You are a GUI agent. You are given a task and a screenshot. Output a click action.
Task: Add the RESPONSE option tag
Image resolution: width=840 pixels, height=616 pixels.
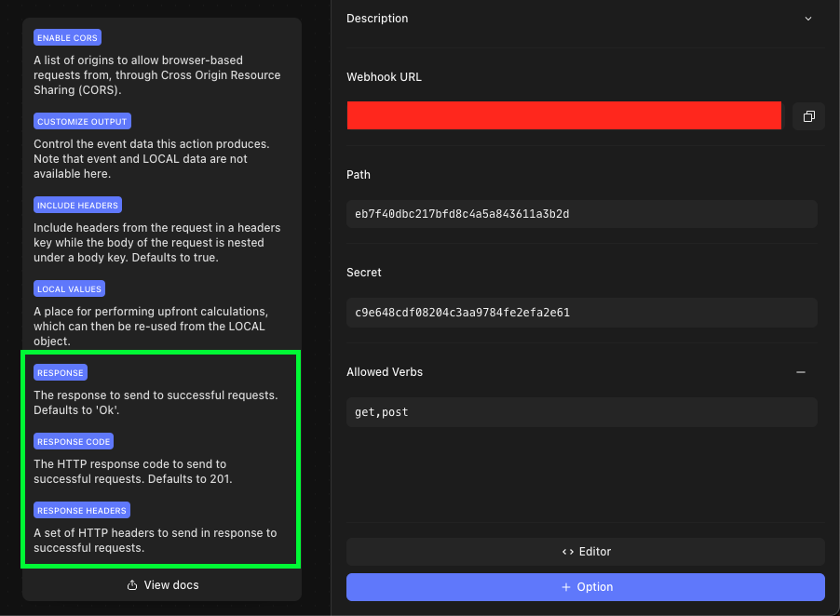click(61, 372)
